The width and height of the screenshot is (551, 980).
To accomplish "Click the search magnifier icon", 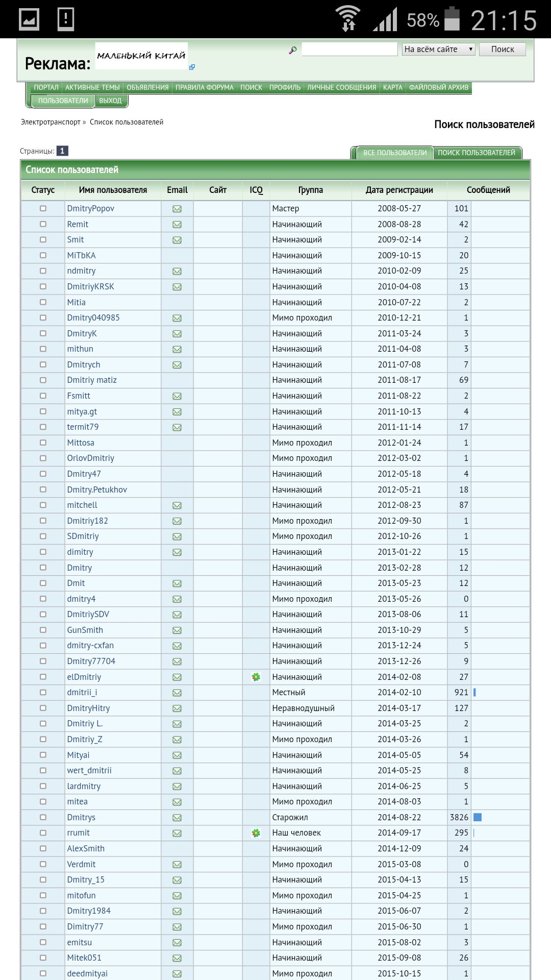I will (293, 50).
